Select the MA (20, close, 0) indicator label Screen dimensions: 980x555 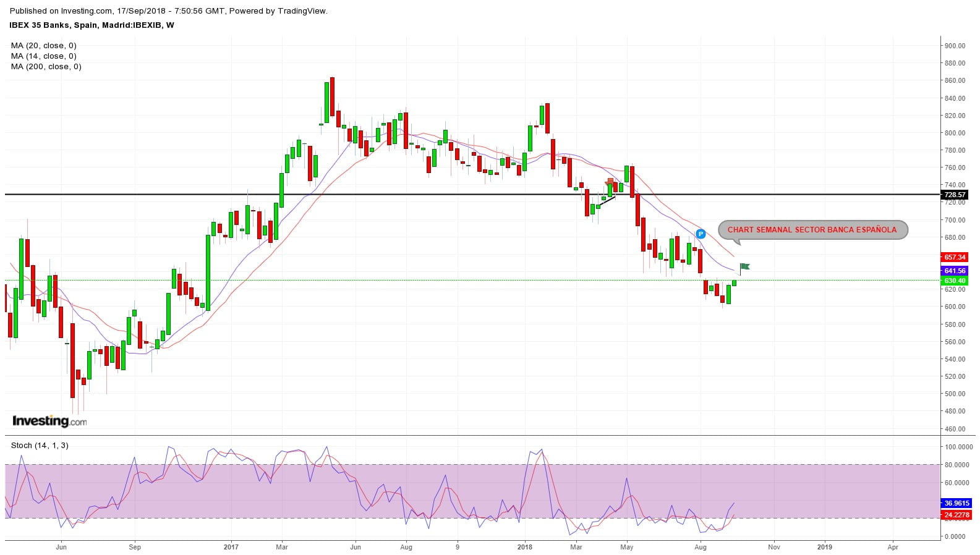tap(44, 46)
